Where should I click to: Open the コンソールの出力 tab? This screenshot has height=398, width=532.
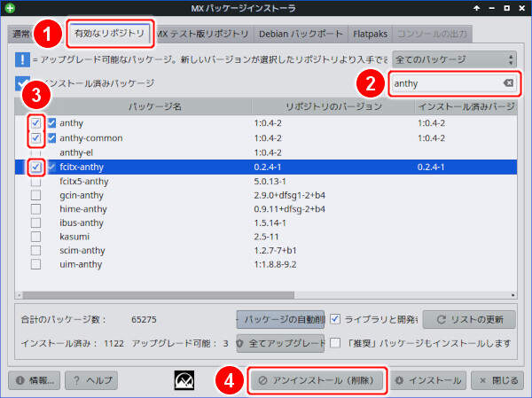pos(432,34)
